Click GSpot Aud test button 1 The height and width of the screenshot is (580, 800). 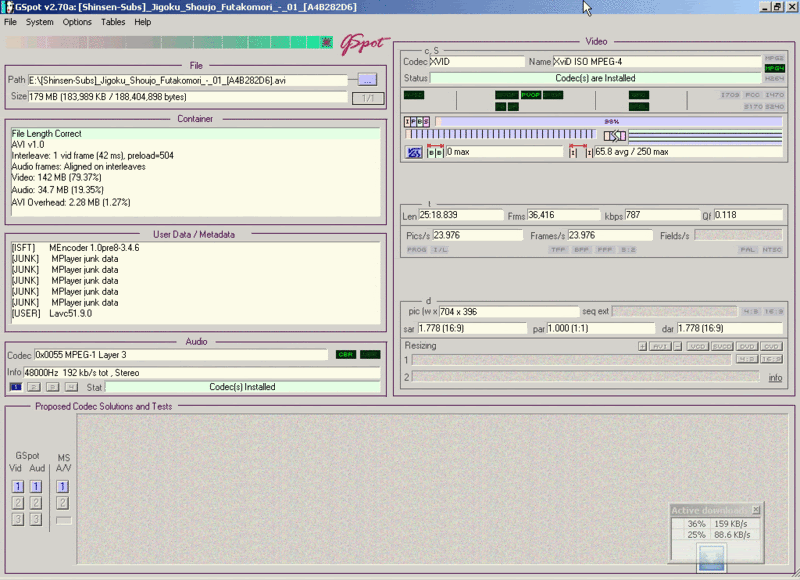tap(36, 487)
